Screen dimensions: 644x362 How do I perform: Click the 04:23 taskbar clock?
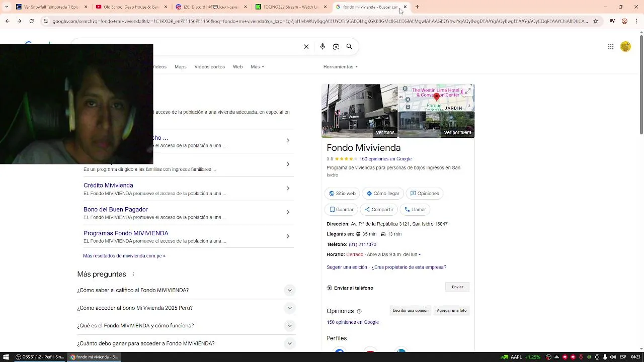click(635, 357)
